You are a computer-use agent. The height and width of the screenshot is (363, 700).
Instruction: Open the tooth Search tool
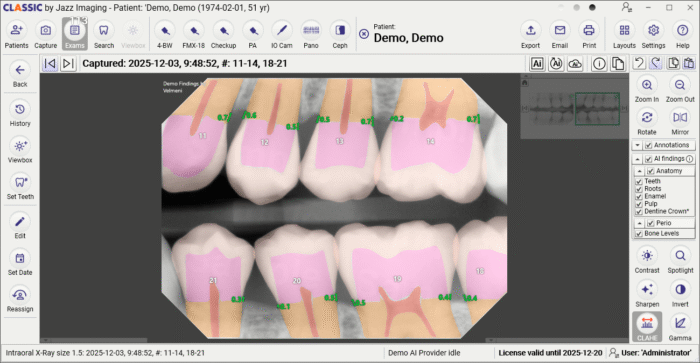tap(104, 35)
